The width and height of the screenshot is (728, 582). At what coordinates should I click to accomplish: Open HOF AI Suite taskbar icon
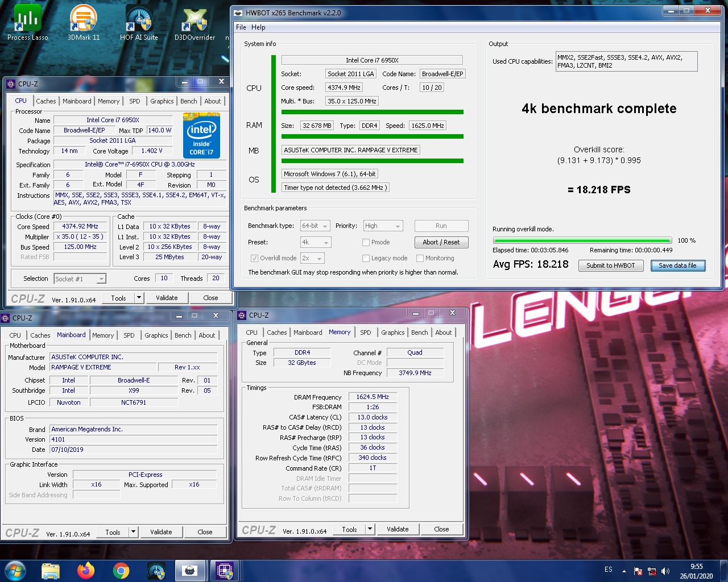point(156,570)
